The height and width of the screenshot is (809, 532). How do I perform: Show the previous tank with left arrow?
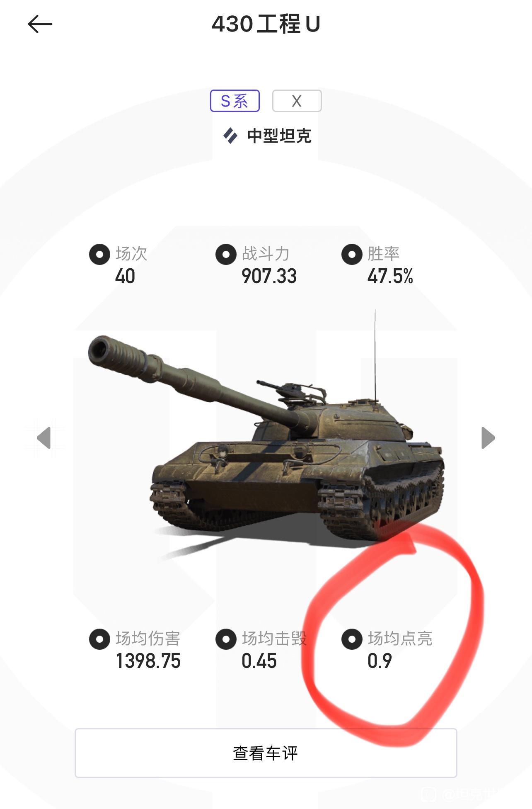coord(44,438)
